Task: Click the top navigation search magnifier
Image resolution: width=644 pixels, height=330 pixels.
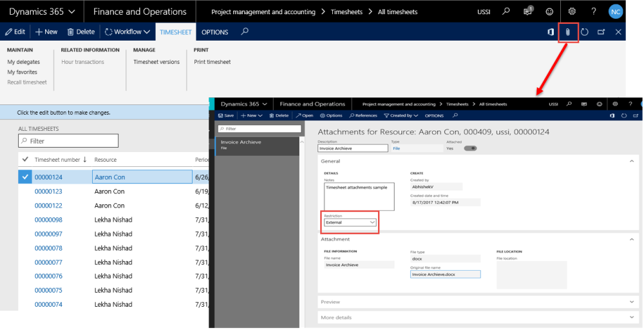Action: (507, 12)
